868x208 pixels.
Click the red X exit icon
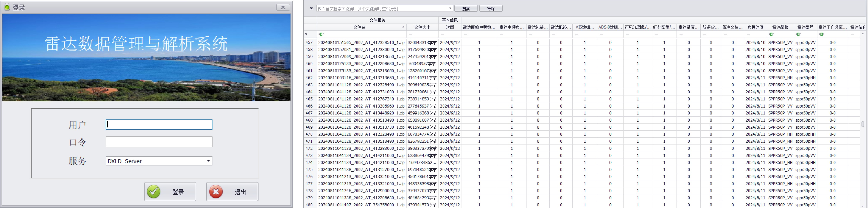coord(216,192)
